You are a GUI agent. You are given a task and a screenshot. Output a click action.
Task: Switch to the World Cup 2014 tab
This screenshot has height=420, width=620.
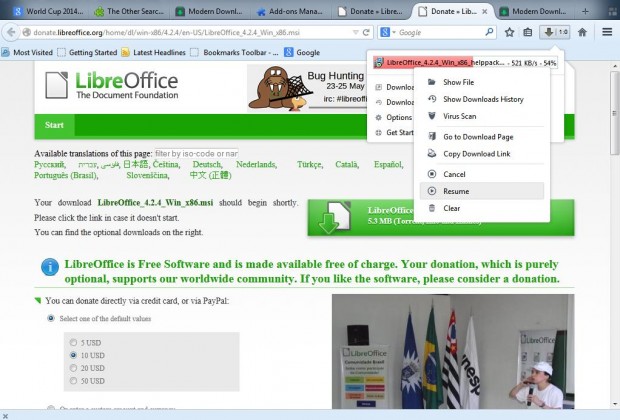47,11
